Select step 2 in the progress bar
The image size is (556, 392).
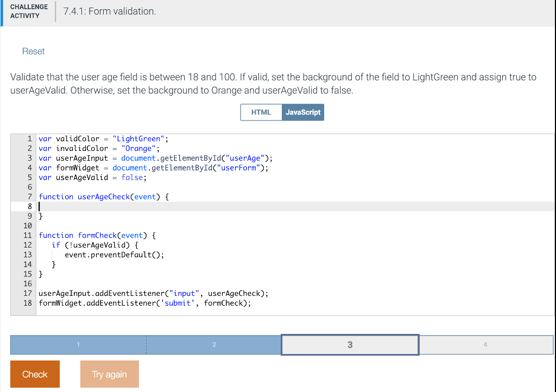(214, 344)
